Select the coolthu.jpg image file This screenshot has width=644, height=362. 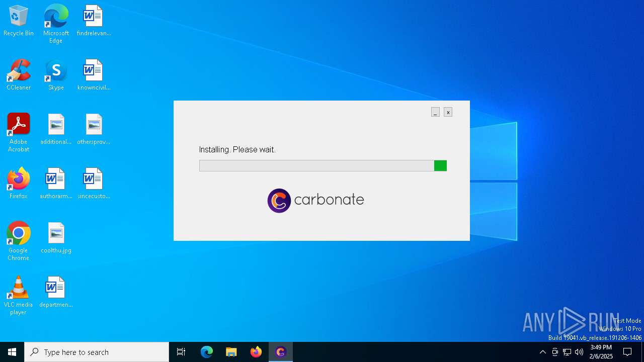click(x=56, y=238)
